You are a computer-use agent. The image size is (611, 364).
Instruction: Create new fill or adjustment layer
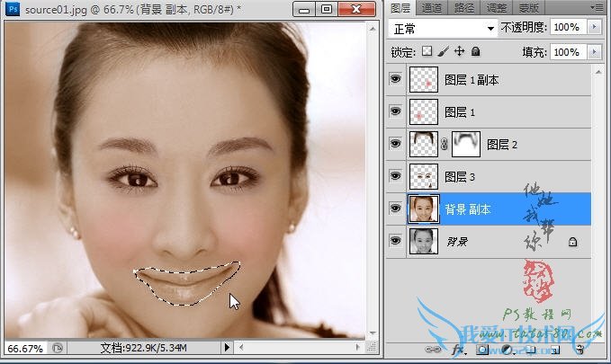tap(507, 350)
